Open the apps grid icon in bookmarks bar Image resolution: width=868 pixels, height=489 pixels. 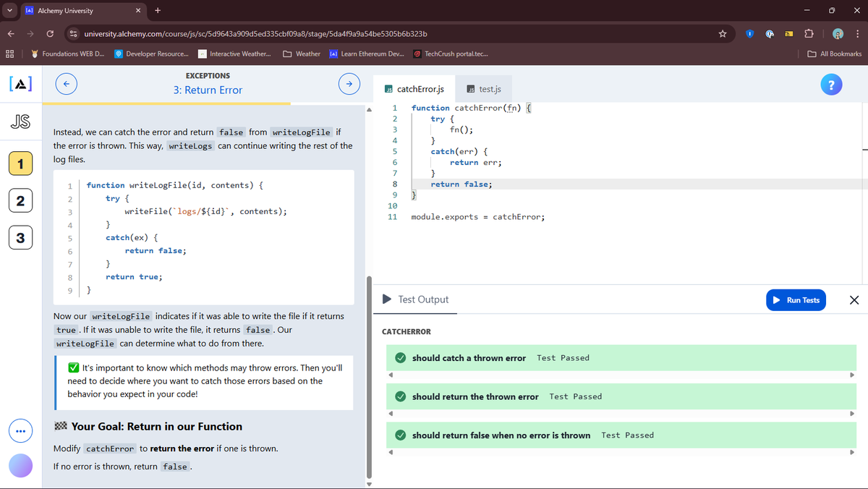(10, 54)
